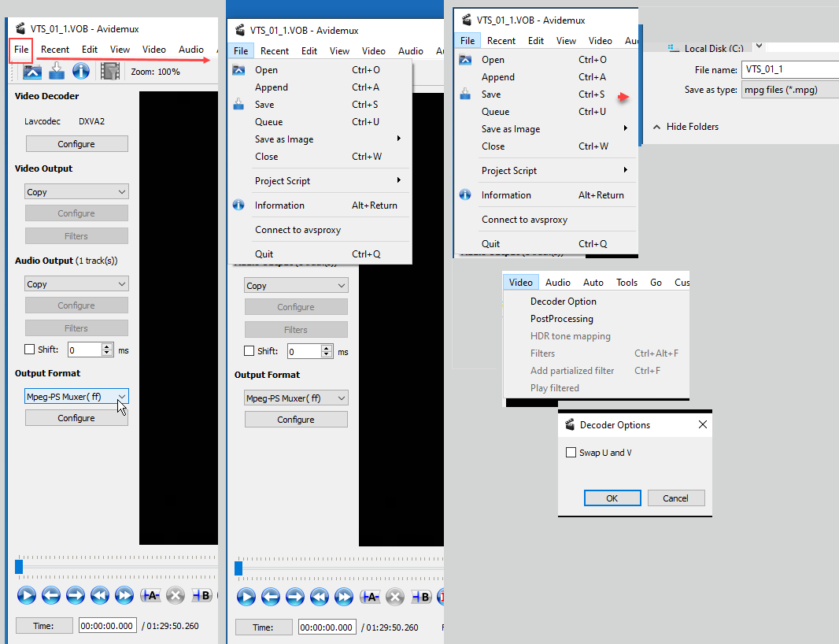Enable the Shift checkbox in the middle window

249,351
